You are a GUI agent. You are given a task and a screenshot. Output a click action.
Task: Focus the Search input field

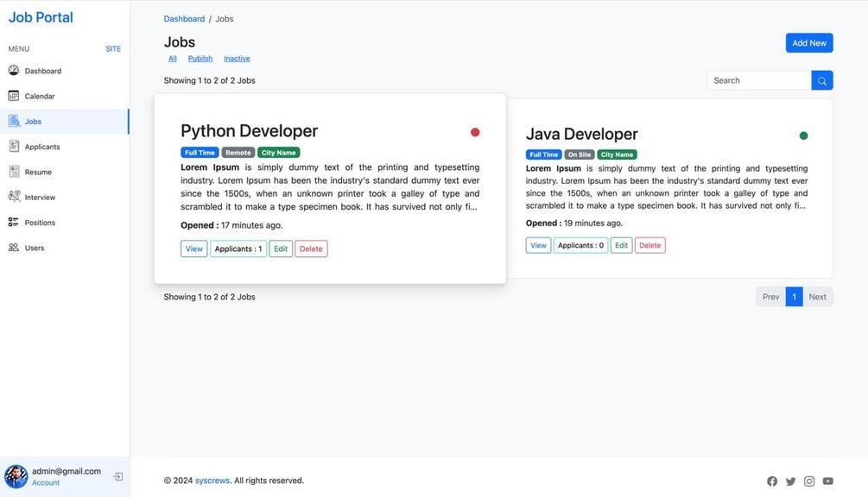pos(759,80)
